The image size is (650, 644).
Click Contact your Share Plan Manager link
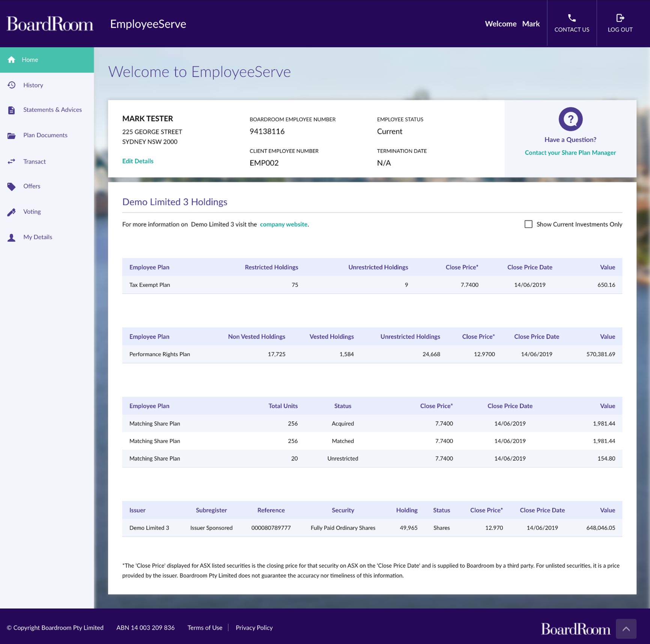(570, 152)
